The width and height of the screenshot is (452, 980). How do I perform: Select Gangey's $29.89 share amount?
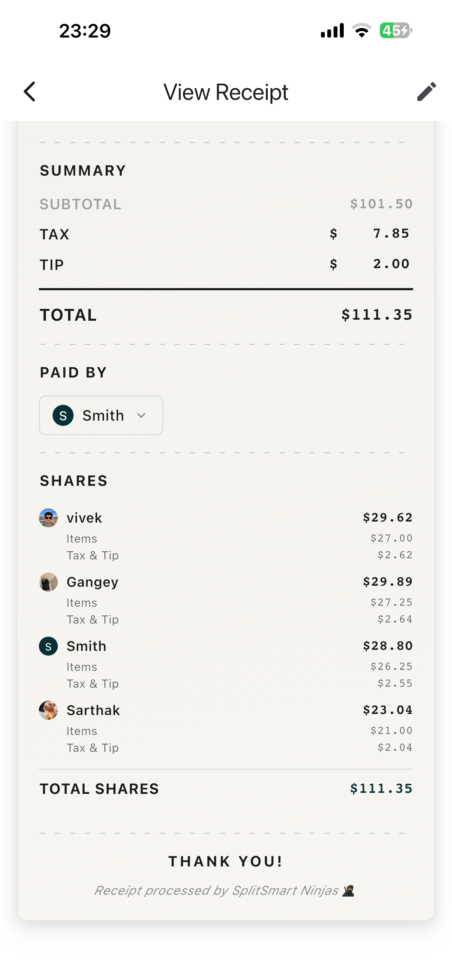click(387, 581)
